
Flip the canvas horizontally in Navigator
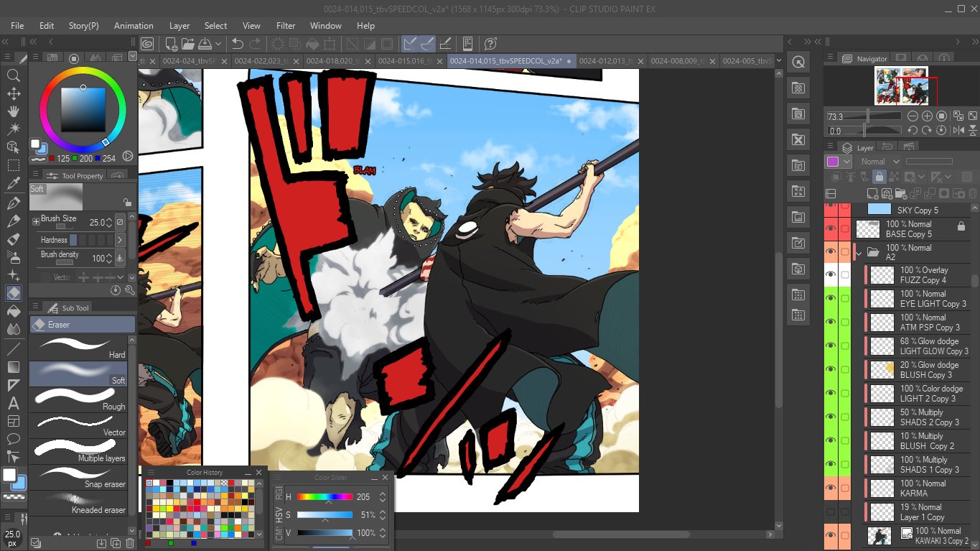pyautogui.click(x=958, y=130)
